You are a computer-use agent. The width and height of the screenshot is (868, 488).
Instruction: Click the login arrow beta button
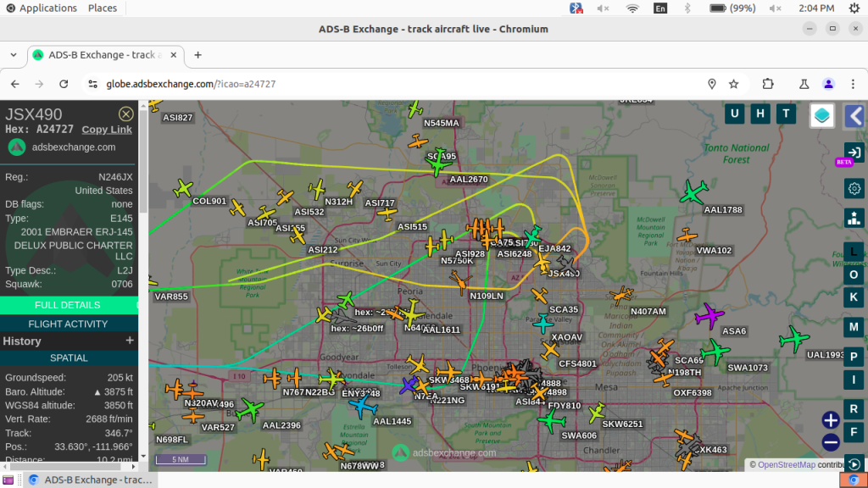(x=854, y=152)
